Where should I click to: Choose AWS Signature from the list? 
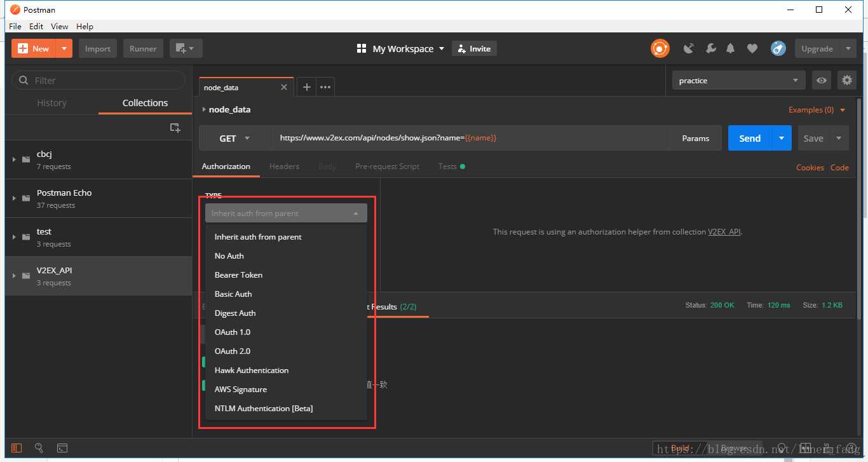click(x=286, y=389)
